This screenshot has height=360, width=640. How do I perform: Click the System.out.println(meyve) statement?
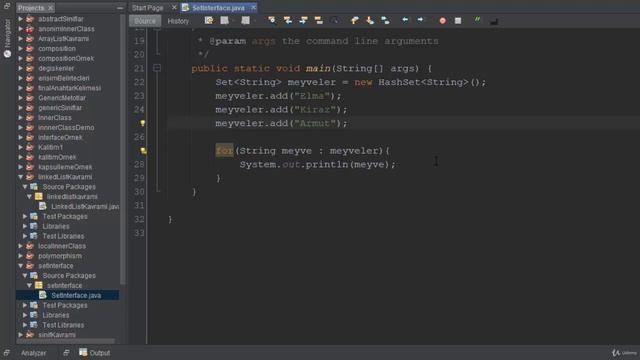point(318,164)
